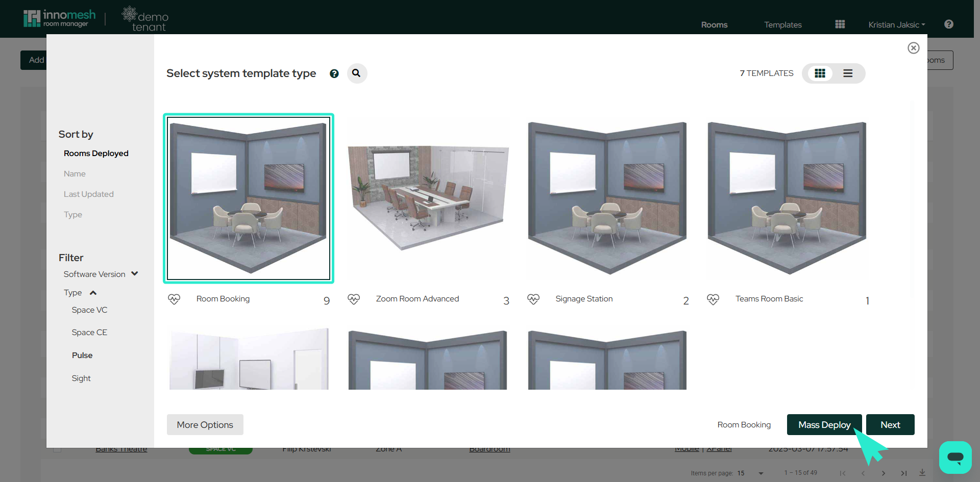Download the rooms list
980x482 pixels.
point(922,473)
